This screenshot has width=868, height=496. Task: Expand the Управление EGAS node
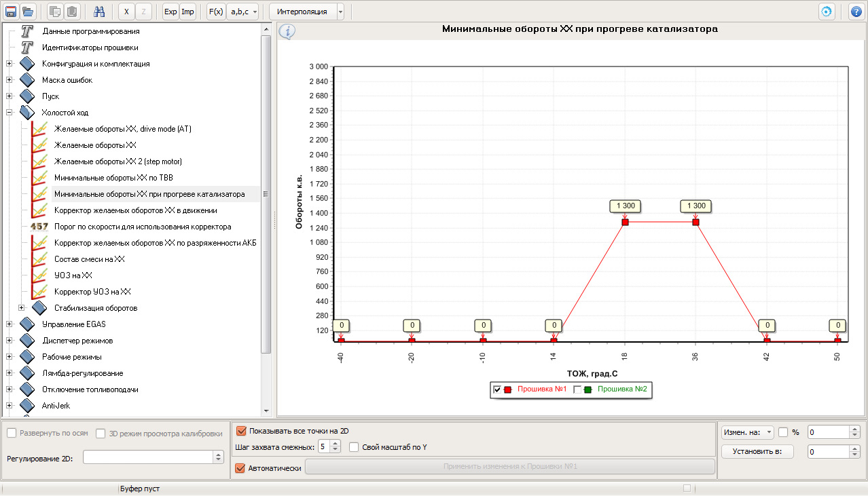[x=9, y=324]
